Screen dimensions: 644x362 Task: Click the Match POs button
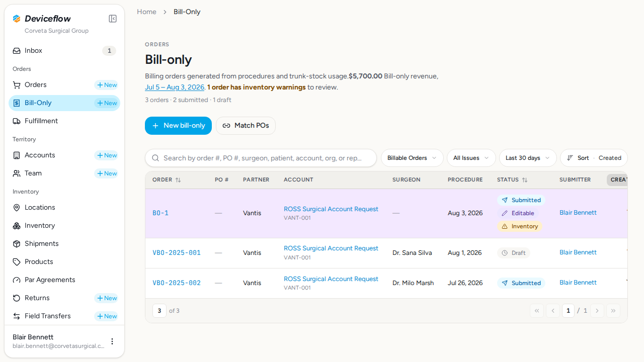click(x=246, y=126)
